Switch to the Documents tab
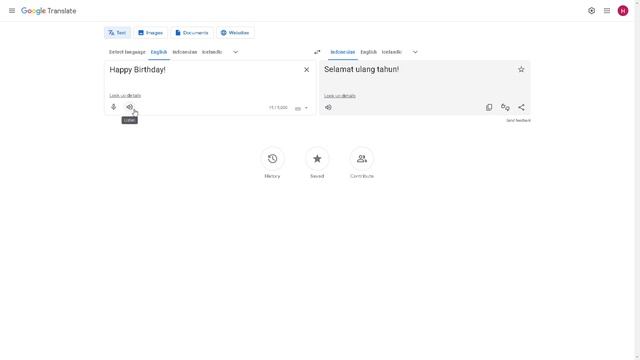 click(192, 33)
